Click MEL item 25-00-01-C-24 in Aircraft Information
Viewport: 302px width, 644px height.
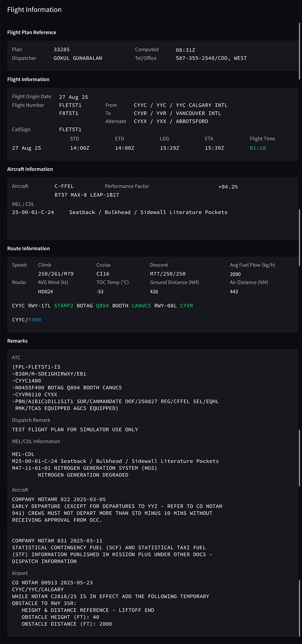[x=33, y=212]
